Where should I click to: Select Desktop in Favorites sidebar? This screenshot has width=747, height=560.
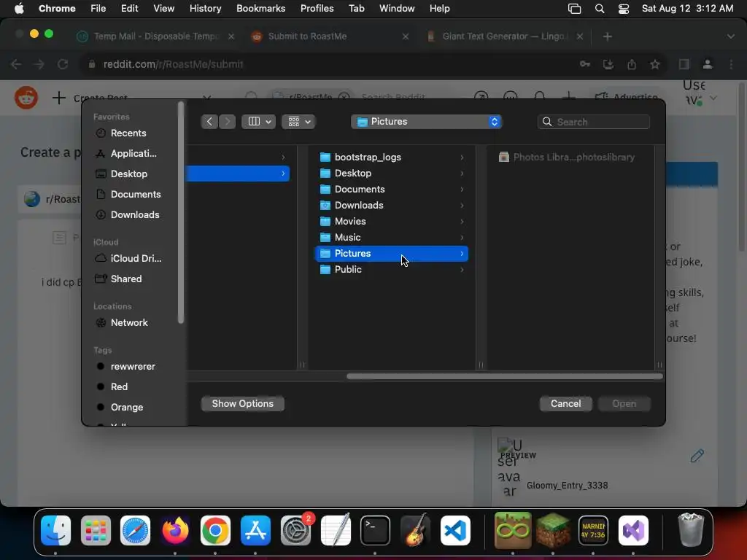pos(128,174)
